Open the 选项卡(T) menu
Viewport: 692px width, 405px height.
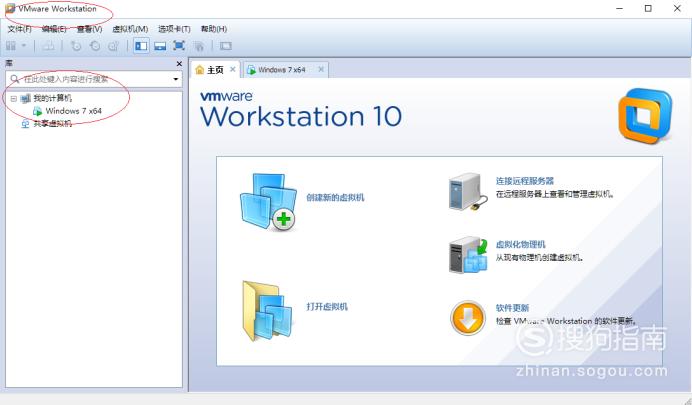point(174,29)
